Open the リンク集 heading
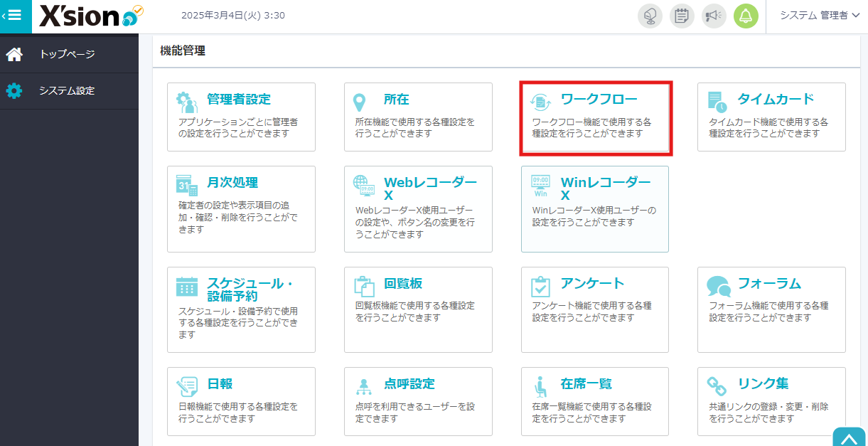 point(763,383)
